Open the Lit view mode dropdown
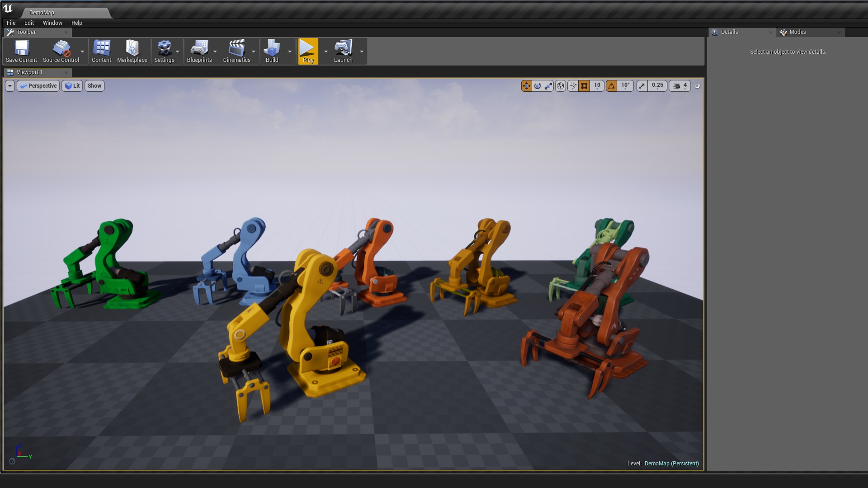Viewport: 868px width, 488px height. coord(72,86)
